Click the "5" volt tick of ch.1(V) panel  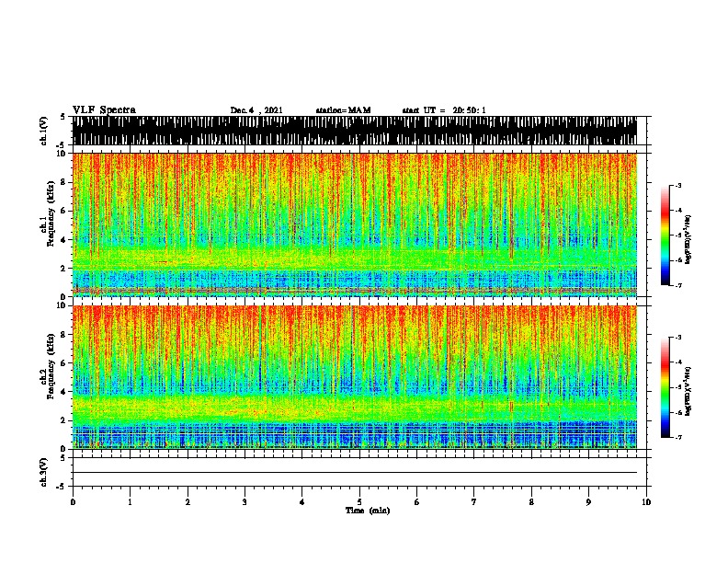click(x=63, y=117)
